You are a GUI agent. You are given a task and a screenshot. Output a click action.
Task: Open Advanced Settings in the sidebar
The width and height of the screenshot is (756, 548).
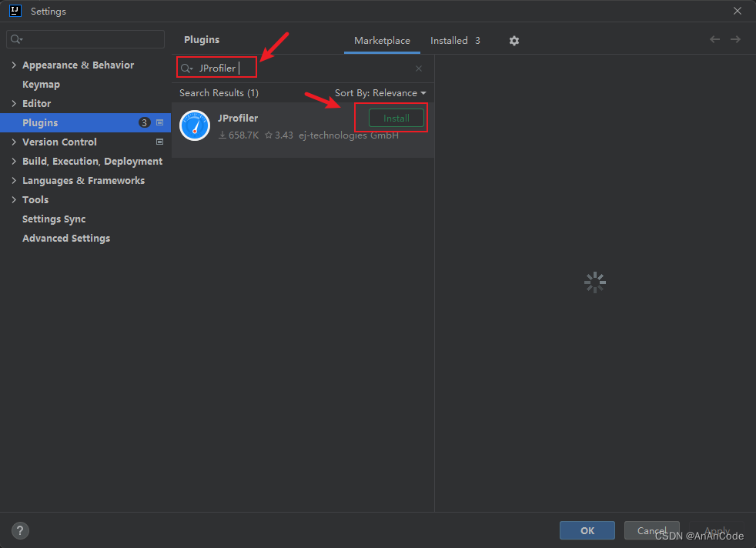(x=66, y=239)
